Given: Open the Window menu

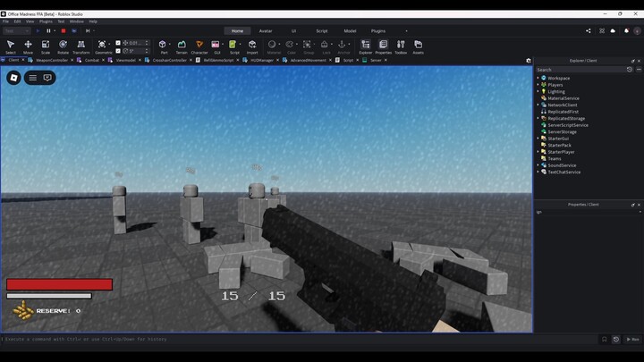Looking at the screenshot, I should click(76, 21).
